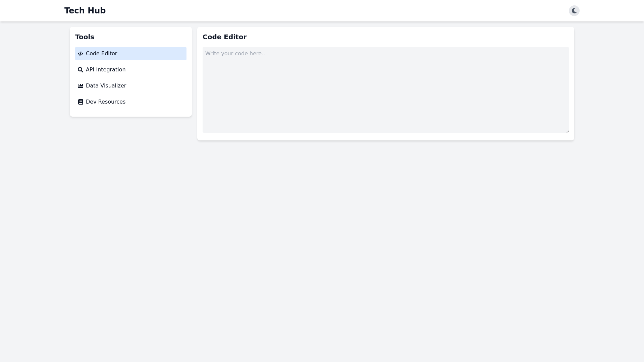Click the bar chart icon for Data Visualizer
The width and height of the screenshot is (644, 362).
pos(80,86)
